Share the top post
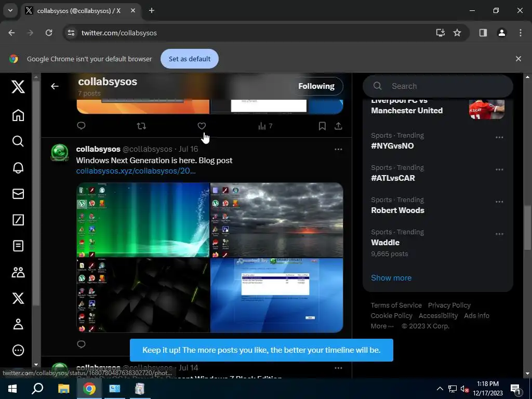 click(x=338, y=126)
